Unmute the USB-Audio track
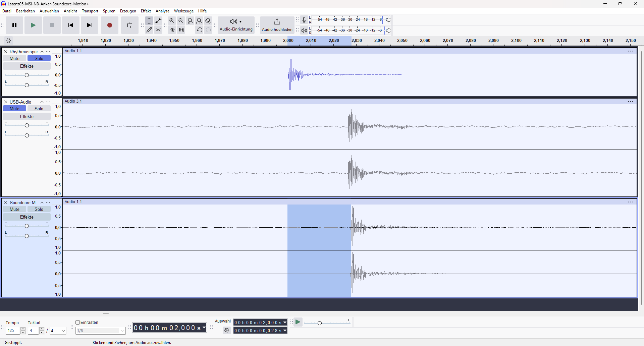The width and height of the screenshot is (644, 346). pyautogui.click(x=14, y=109)
